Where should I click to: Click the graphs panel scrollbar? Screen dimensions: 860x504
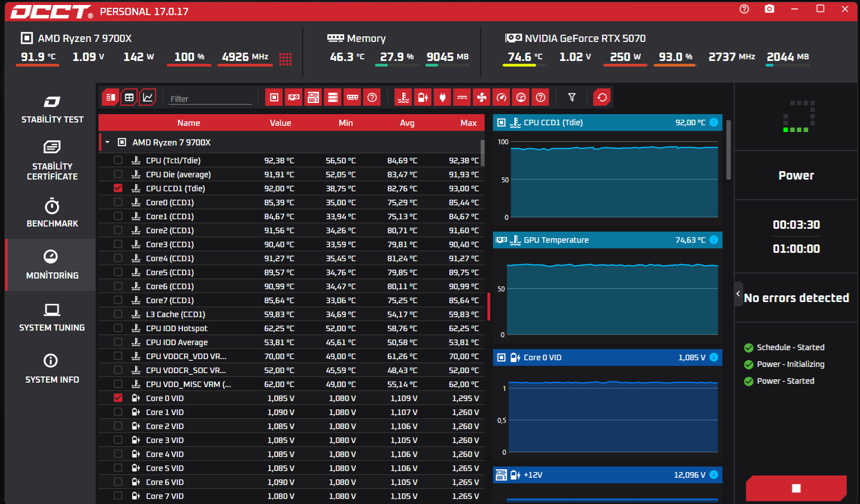[728, 150]
